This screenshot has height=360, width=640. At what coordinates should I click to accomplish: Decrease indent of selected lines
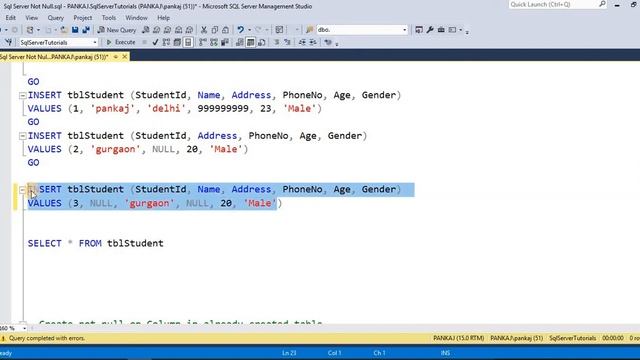click(x=302, y=42)
